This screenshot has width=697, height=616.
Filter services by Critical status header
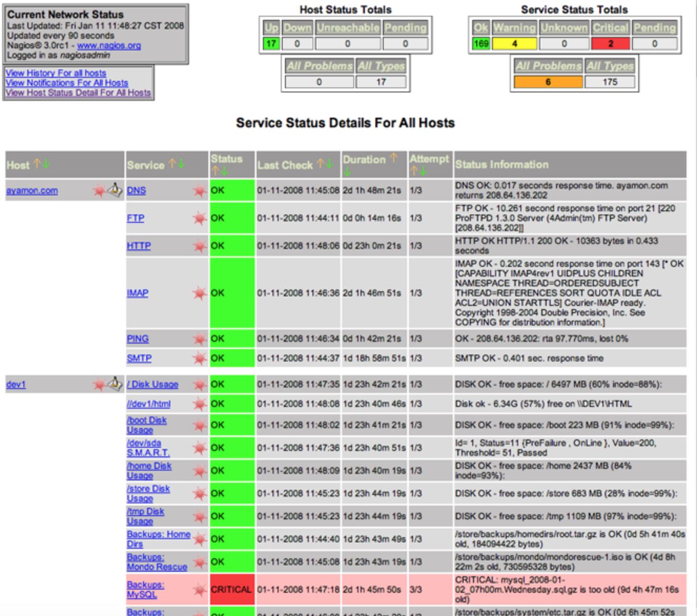(x=610, y=28)
